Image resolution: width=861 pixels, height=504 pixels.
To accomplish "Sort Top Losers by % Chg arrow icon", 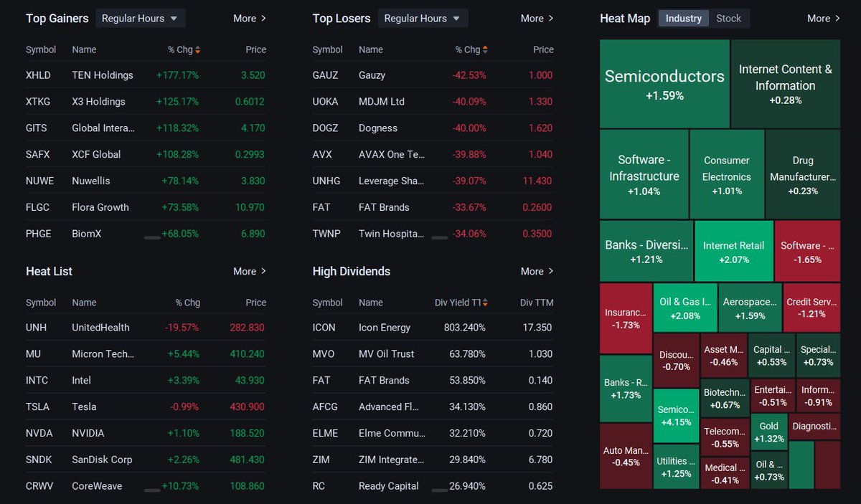I will point(485,50).
